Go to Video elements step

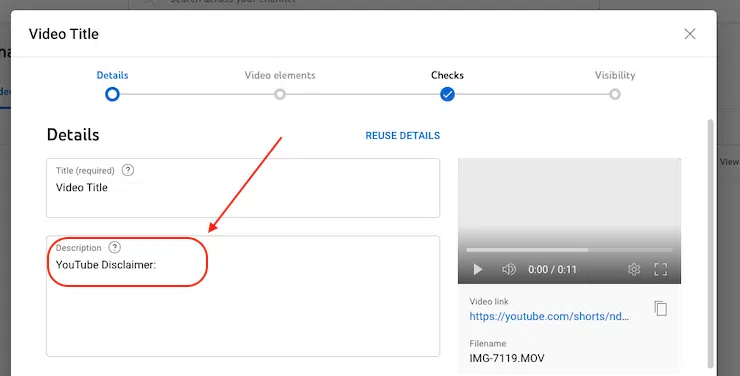click(280, 75)
